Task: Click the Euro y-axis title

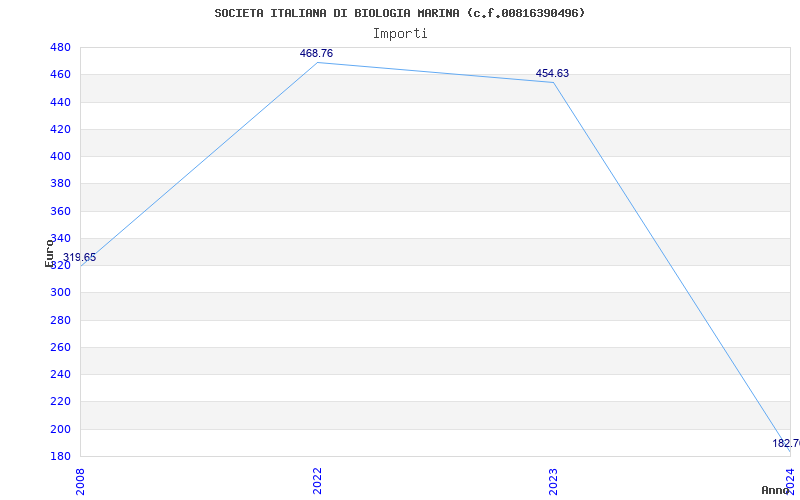Action: 49,252
